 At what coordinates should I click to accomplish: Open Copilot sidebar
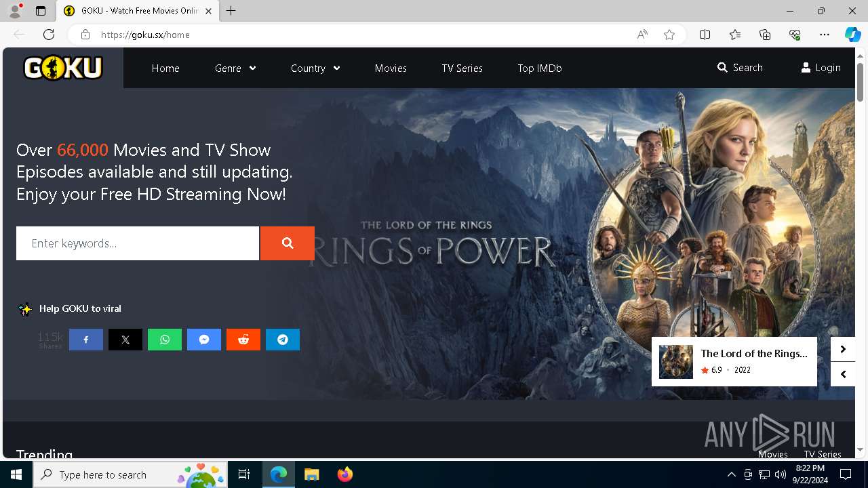[852, 35]
